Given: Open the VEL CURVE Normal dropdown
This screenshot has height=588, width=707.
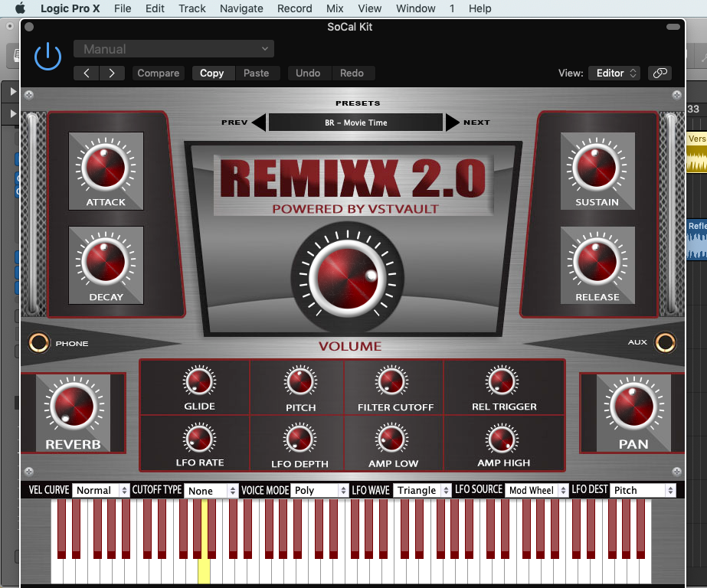Looking at the screenshot, I should pyautogui.click(x=101, y=490).
